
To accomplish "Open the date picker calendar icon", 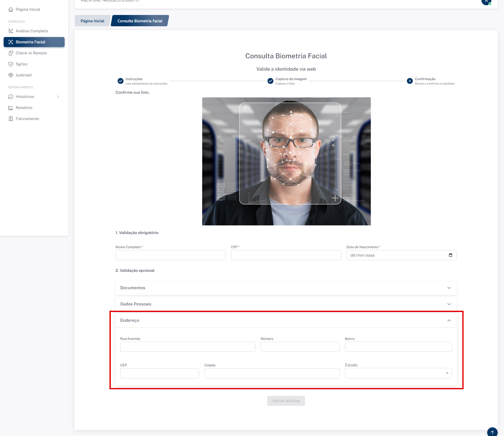I will tap(450, 255).
